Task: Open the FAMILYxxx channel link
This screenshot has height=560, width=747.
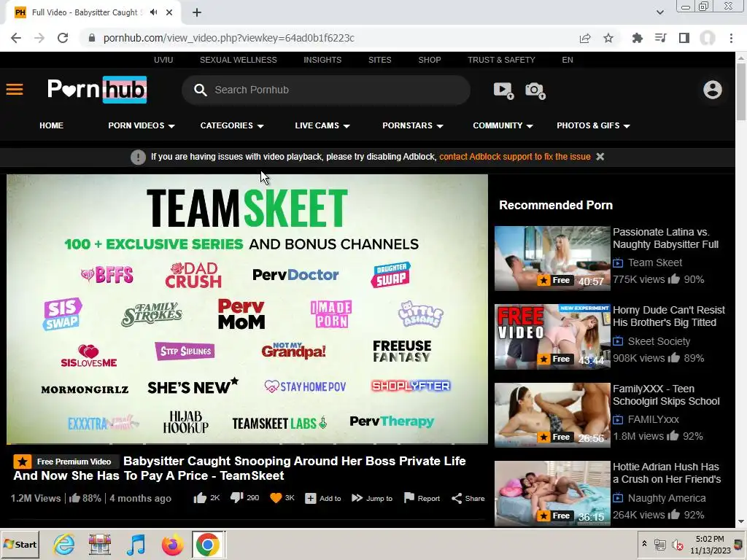Action: click(653, 419)
